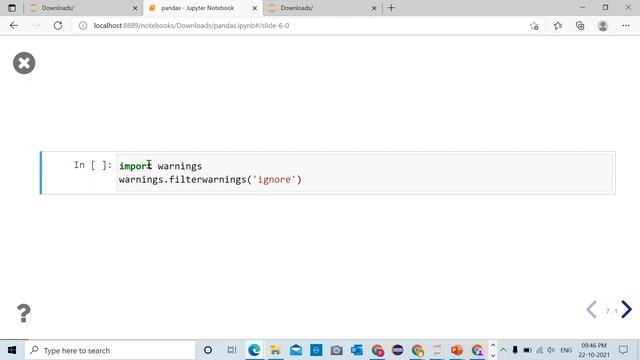Open PowerPoint from the taskbar

[457, 350]
